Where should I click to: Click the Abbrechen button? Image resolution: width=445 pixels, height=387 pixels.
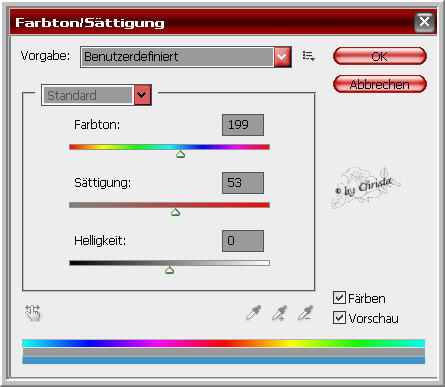(380, 84)
